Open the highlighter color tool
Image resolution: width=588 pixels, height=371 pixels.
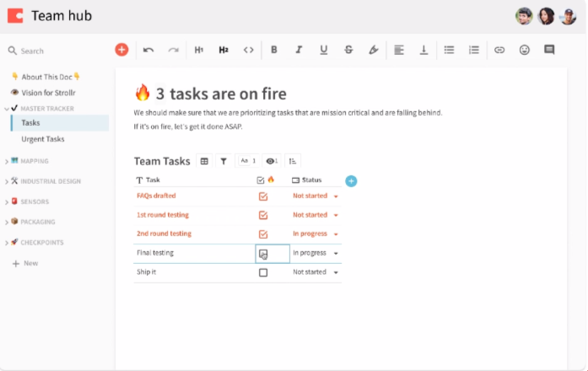374,50
